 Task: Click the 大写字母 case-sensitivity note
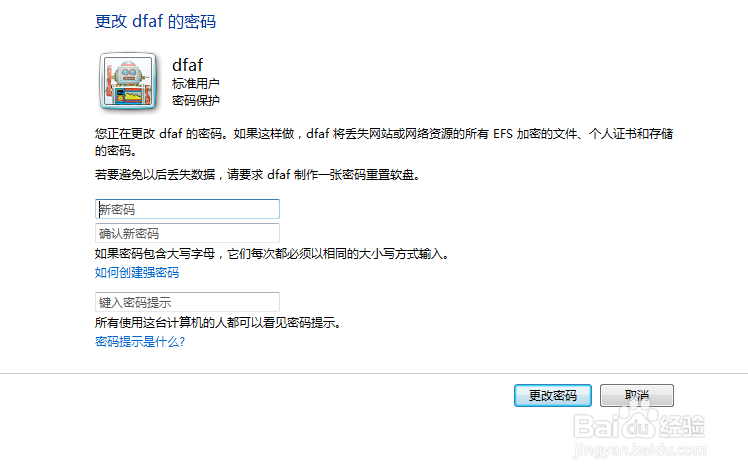(x=272, y=254)
